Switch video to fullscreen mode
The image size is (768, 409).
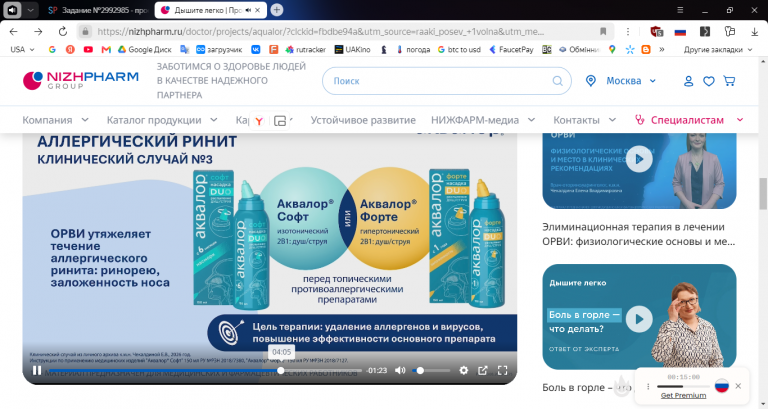(503, 370)
